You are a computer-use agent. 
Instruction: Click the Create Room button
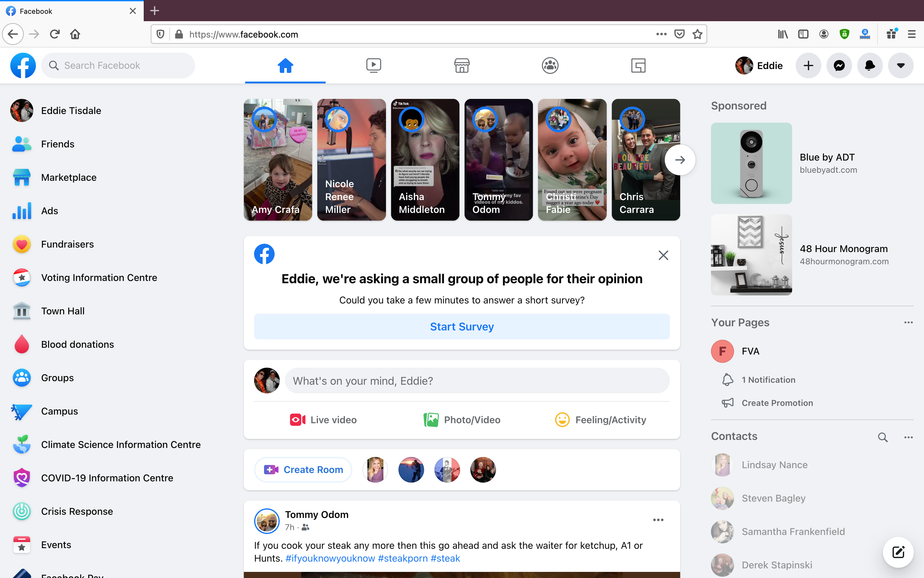pyautogui.click(x=303, y=470)
